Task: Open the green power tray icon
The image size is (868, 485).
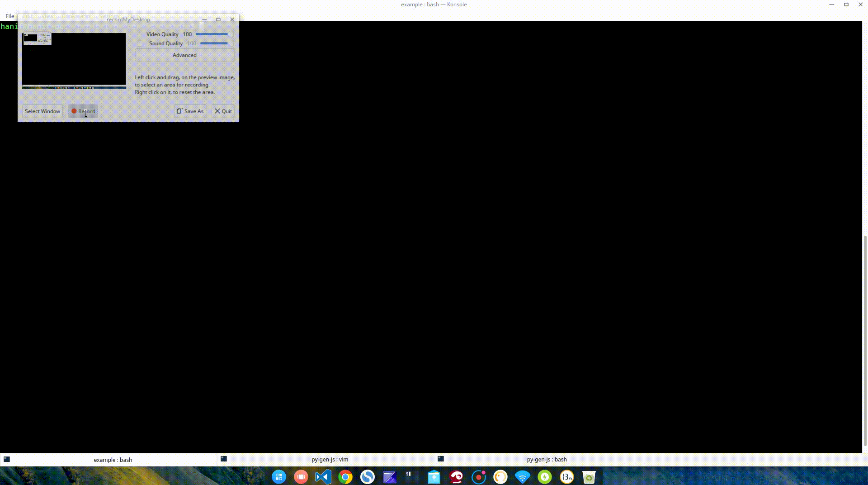Action: point(545,477)
